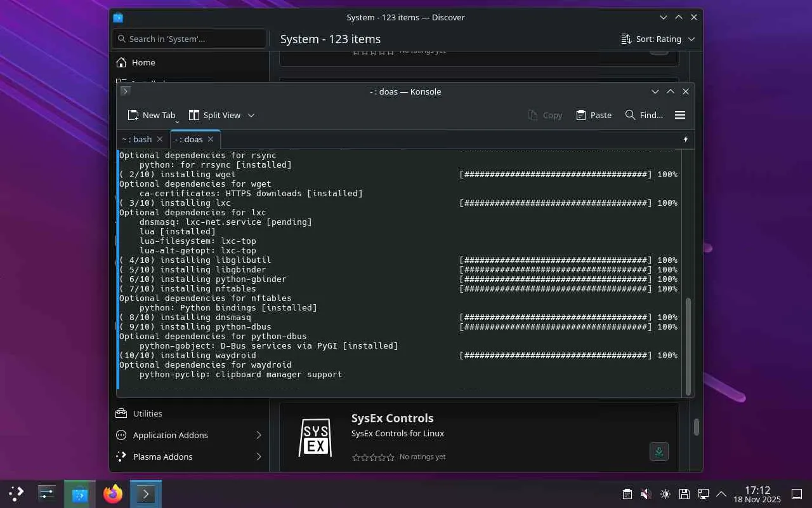Image resolution: width=812 pixels, height=508 pixels.
Task: Click the sparkle icon at Konsole tab bar's end
Action: coord(686,139)
